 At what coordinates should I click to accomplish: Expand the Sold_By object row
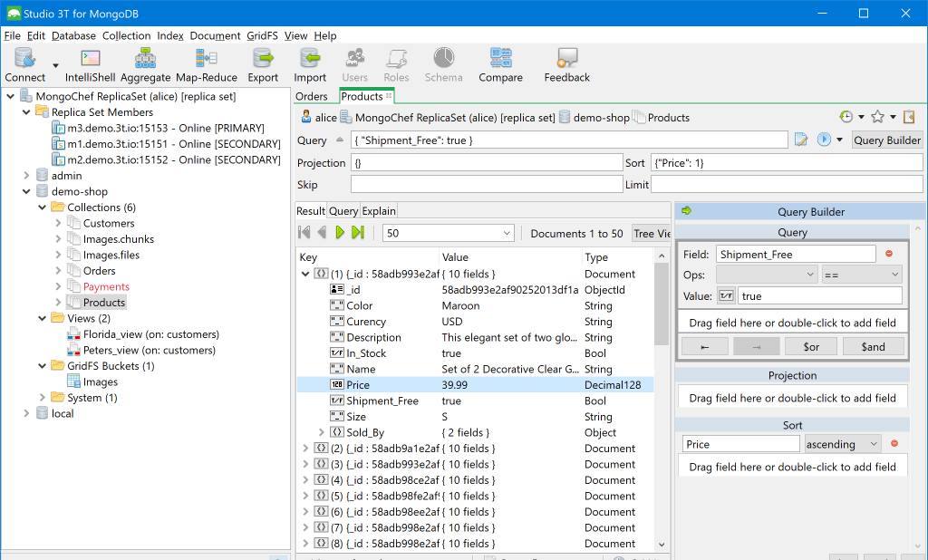[x=322, y=432]
